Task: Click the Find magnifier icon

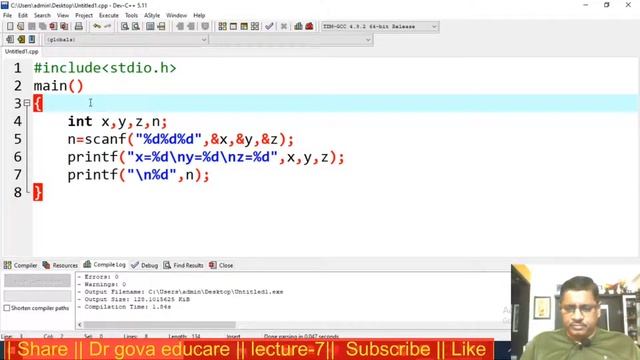Action: (125, 27)
